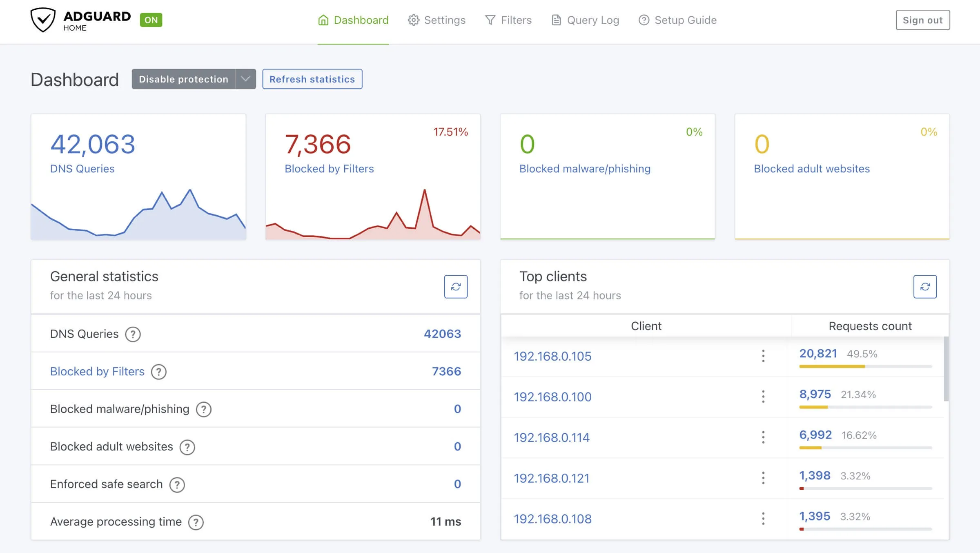Click the three-dot menu for 192.168.0.108
This screenshot has height=553, width=980.
[x=763, y=519]
